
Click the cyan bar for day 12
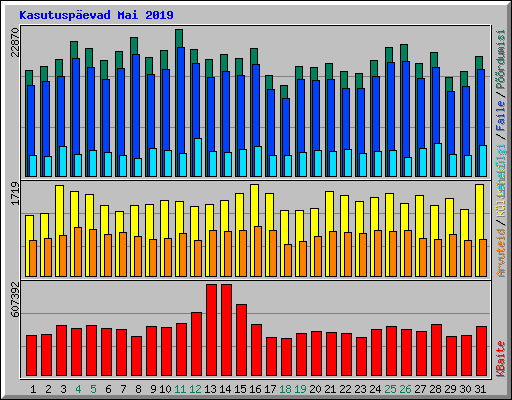[x=198, y=157]
